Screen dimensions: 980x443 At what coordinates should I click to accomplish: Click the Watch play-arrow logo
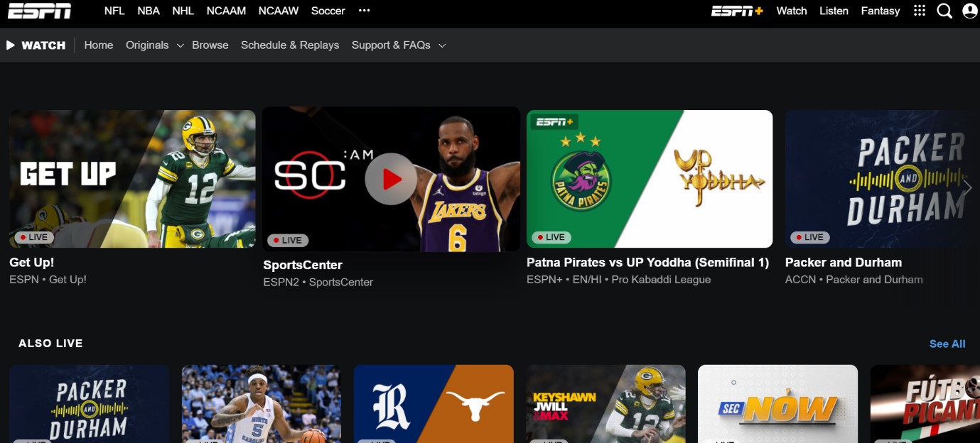(36, 45)
